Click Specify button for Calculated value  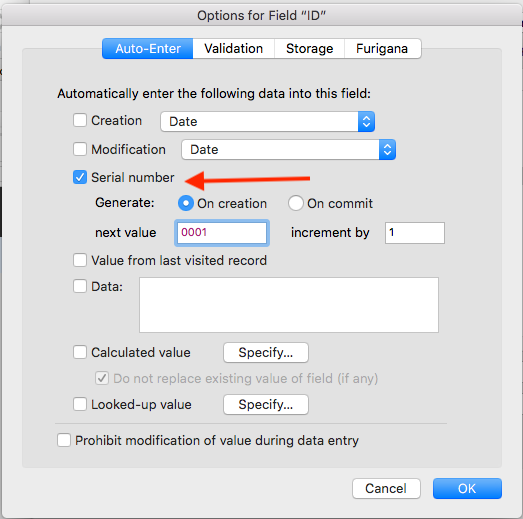click(266, 353)
